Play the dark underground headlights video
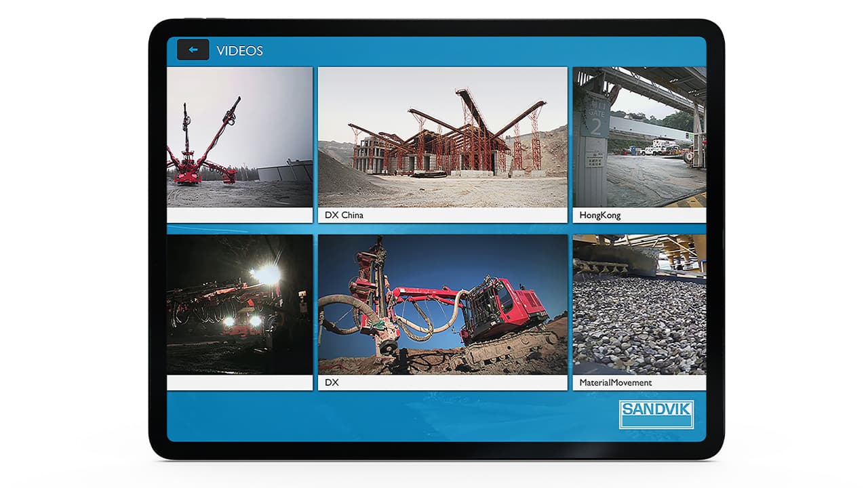The width and height of the screenshot is (868, 488). [239, 304]
